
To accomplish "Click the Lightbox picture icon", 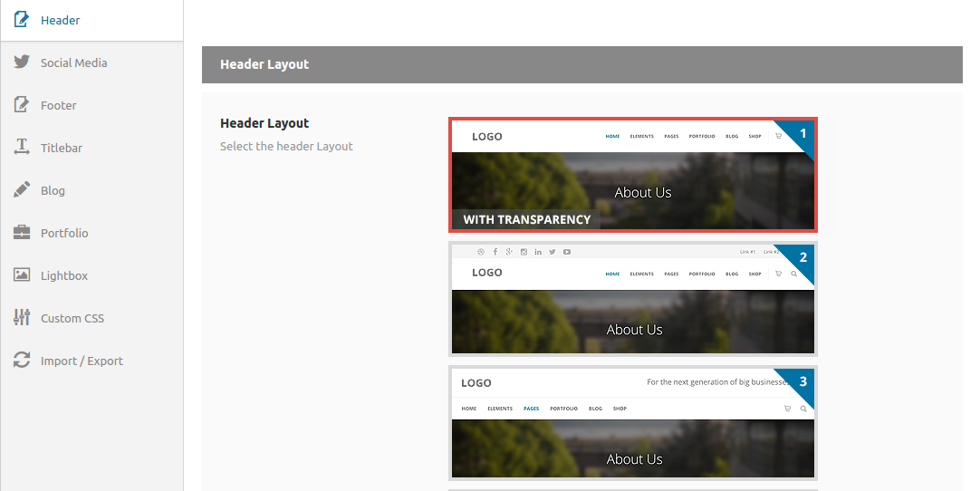I will [21, 274].
